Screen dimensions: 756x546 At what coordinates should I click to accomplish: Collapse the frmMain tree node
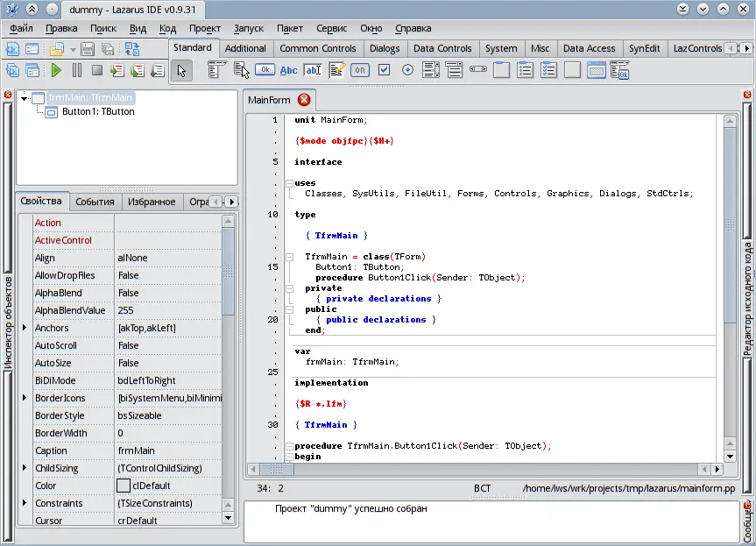(24, 98)
